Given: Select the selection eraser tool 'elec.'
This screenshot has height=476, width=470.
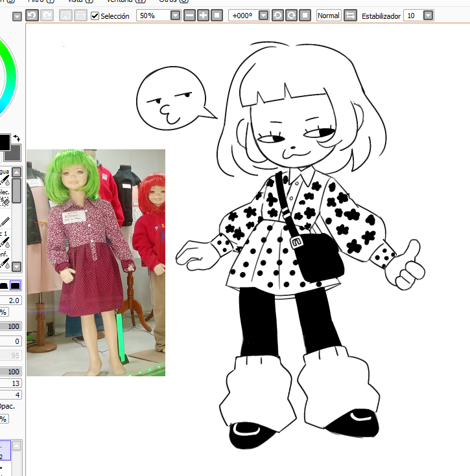Looking at the screenshot, I should (x=5, y=198).
